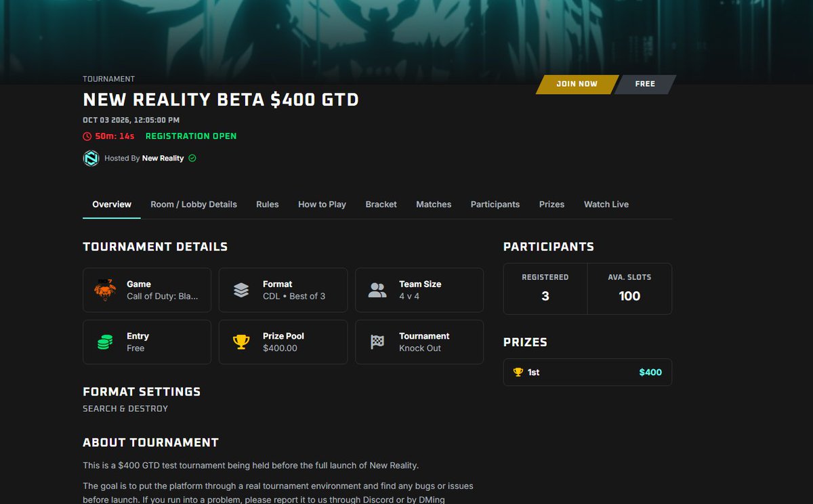Select the Prizes tab
The width and height of the screenshot is (813, 504).
552,204
